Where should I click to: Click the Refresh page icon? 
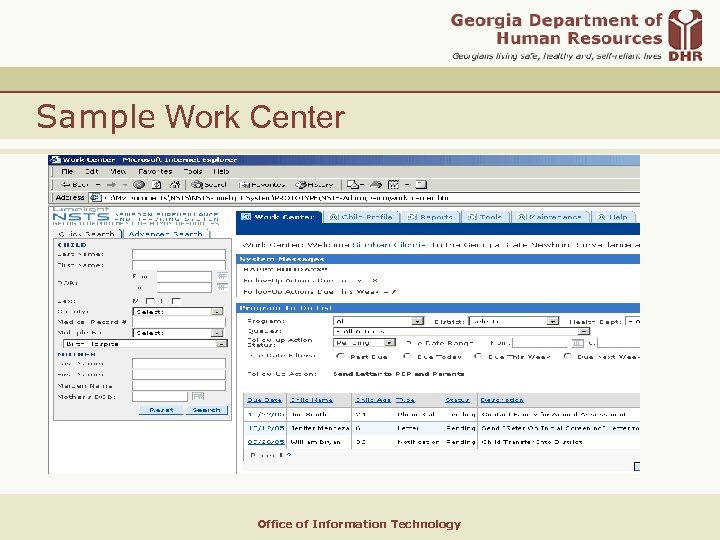click(x=157, y=185)
